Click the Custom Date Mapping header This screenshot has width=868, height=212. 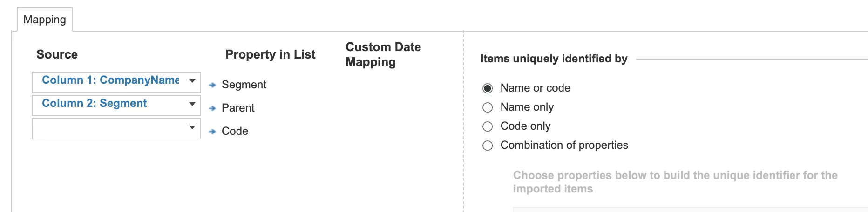pos(383,54)
